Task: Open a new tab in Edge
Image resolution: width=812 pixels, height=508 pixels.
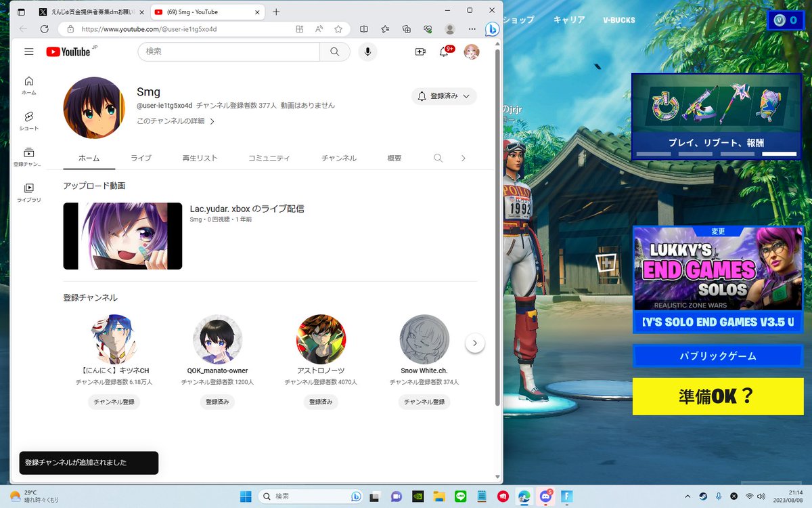Action: 276,12
